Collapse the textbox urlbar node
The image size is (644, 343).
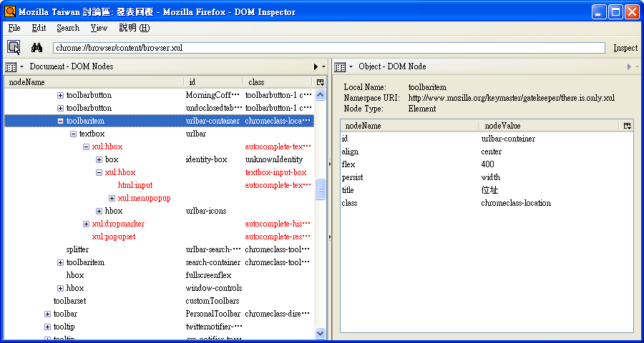pyautogui.click(x=74, y=134)
